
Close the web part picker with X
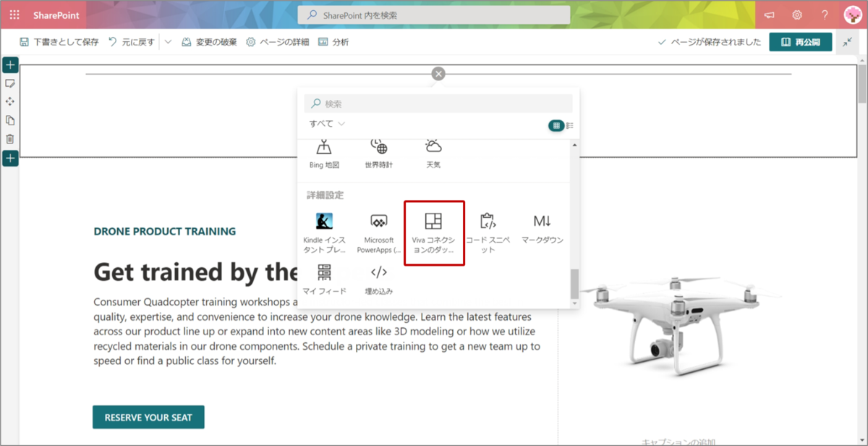click(x=438, y=74)
